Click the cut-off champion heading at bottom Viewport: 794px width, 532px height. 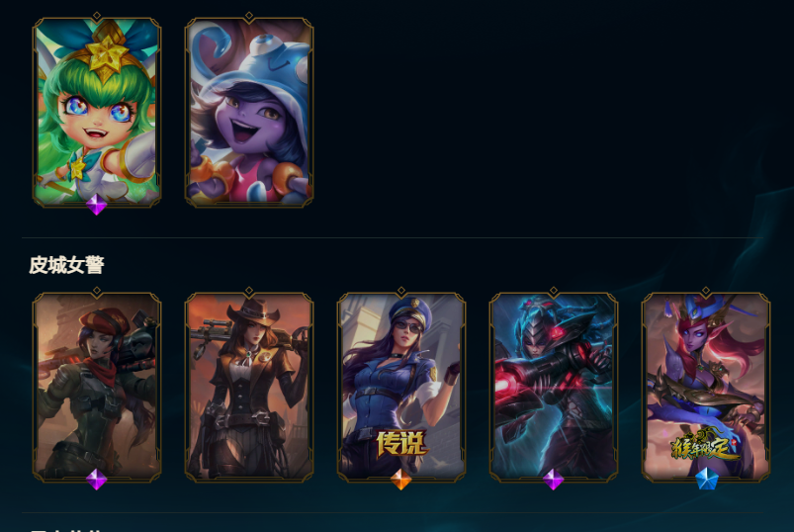coord(66,529)
